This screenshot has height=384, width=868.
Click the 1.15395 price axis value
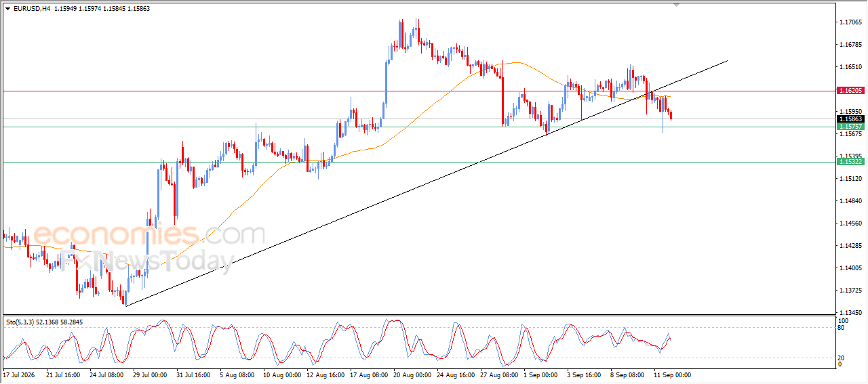pyautogui.click(x=851, y=156)
